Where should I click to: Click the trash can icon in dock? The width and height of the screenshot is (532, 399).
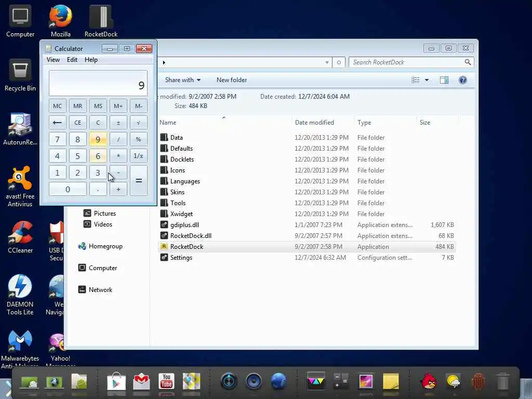click(503, 381)
